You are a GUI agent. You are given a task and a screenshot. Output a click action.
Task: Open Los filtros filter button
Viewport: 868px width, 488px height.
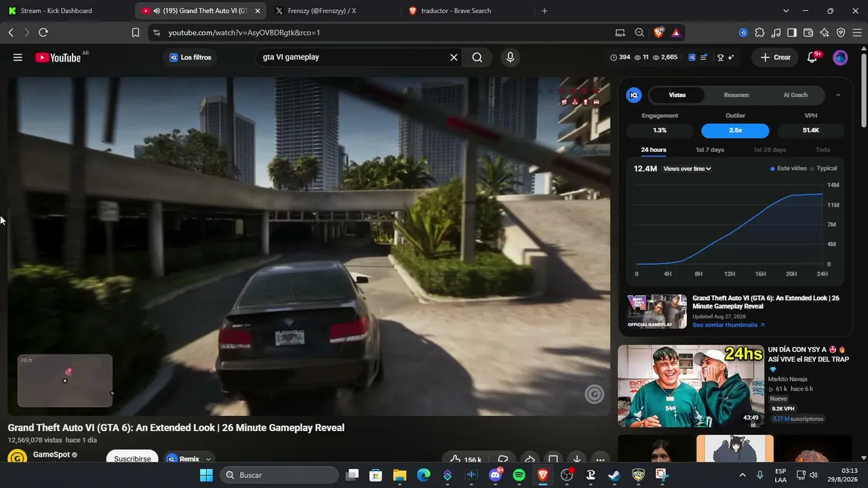(191, 58)
